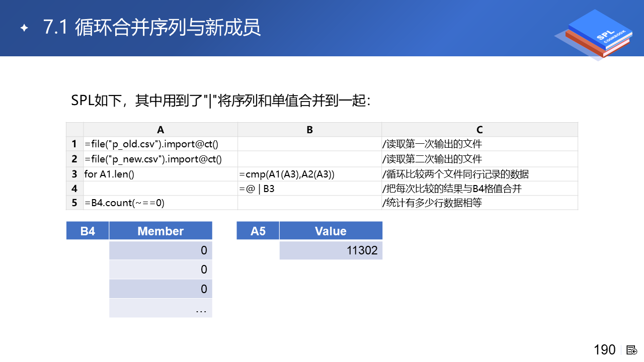Select column A header in the code grid
Viewport: 644px width, 362px height.
[160, 130]
